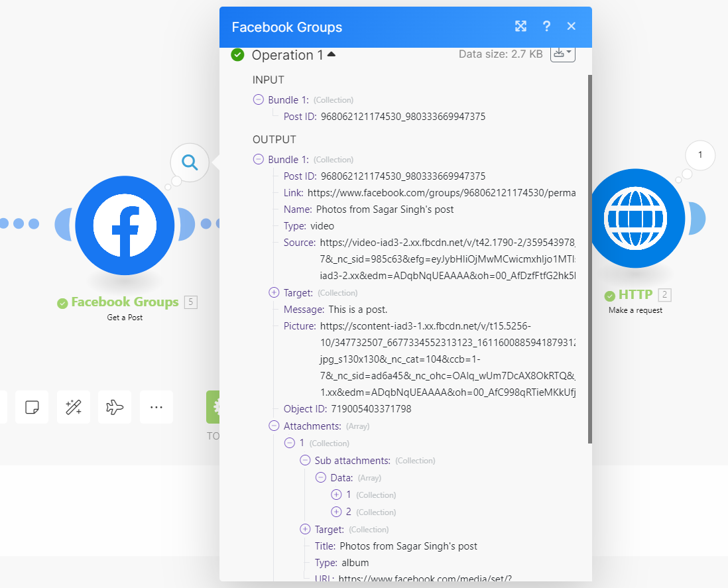Collapse the Sub attachments collection
The height and width of the screenshot is (588, 728).
(305, 460)
